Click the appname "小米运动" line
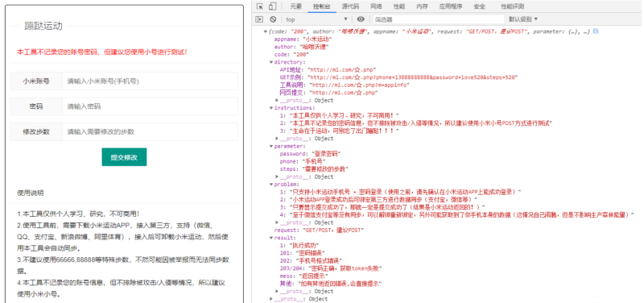The image size is (644, 303). tap(303, 39)
